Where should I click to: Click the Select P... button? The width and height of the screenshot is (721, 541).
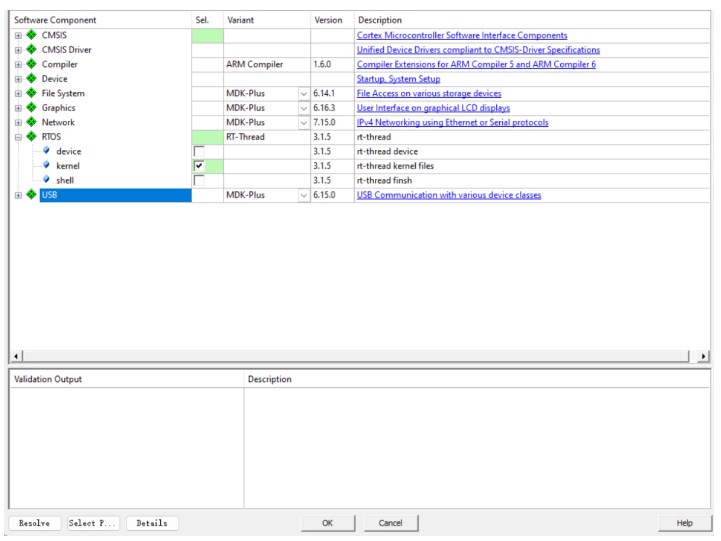tap(93, 523)
